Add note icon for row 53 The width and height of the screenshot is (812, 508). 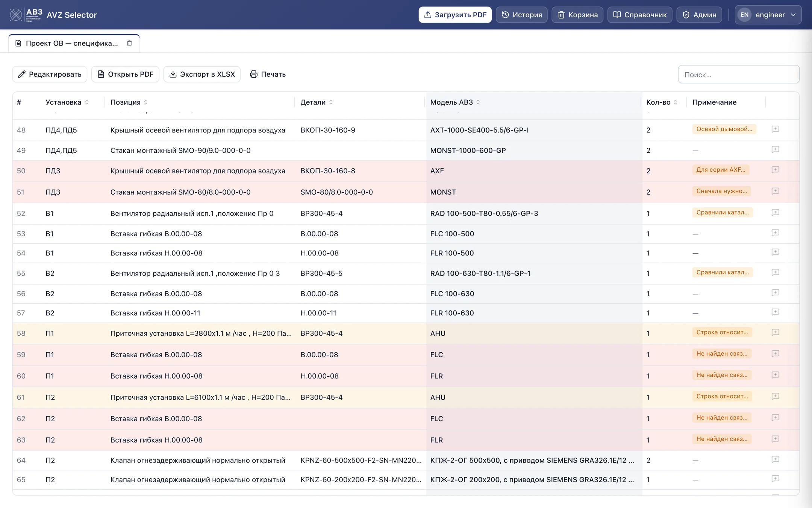click(775, 233)
